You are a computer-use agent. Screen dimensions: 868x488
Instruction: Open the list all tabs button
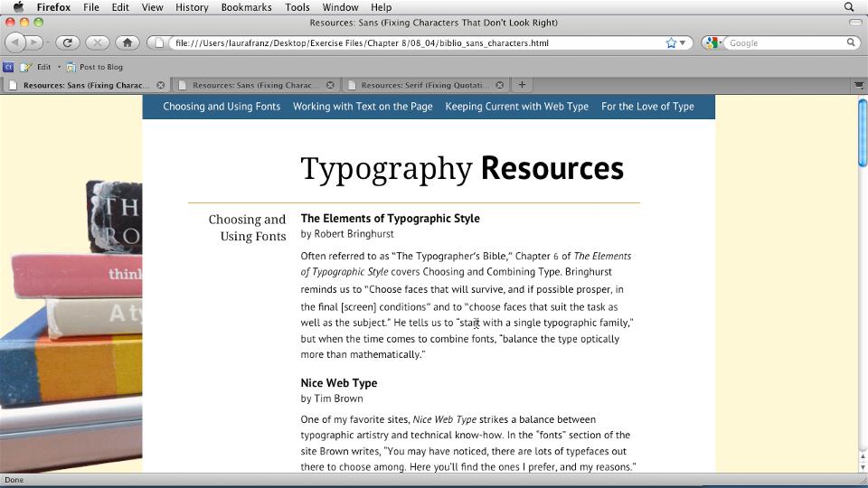click(x=859, y=85)
